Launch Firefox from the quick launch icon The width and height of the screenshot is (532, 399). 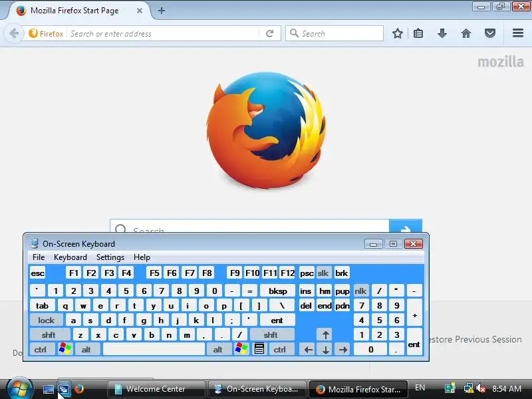pos(79,389)
